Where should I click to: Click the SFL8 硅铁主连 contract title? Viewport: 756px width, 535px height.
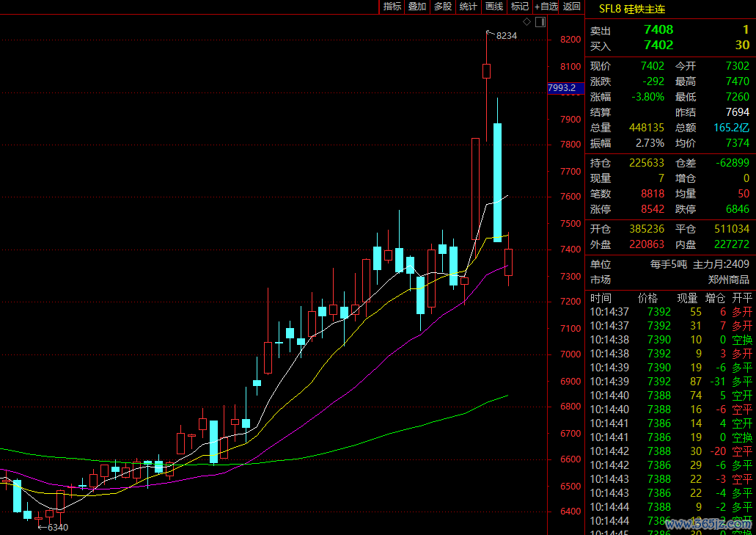point(631,10)
